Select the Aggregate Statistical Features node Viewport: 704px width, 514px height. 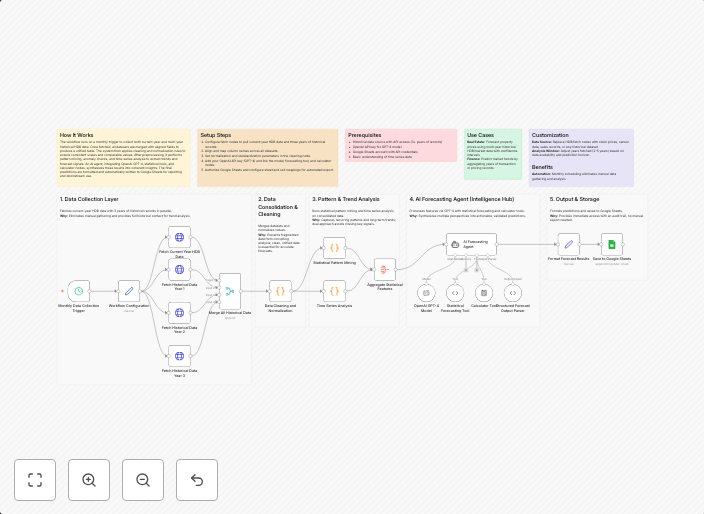click(x=385, y=269)
